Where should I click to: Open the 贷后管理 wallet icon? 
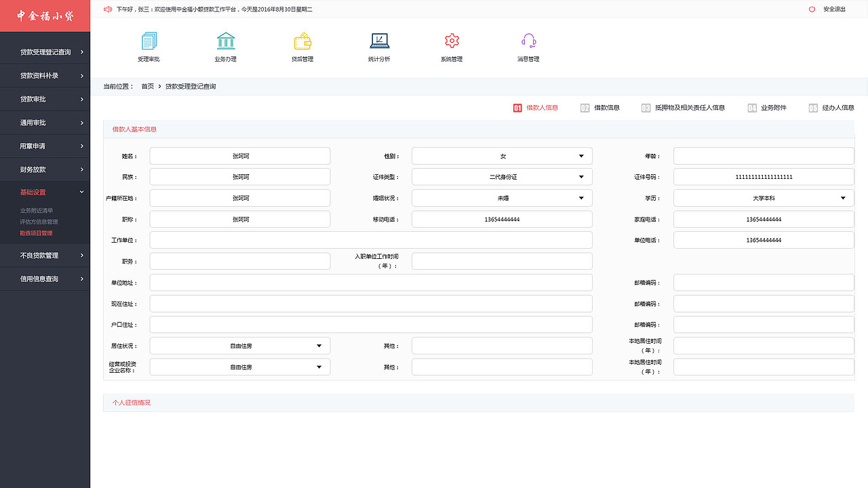pos(302,41)
